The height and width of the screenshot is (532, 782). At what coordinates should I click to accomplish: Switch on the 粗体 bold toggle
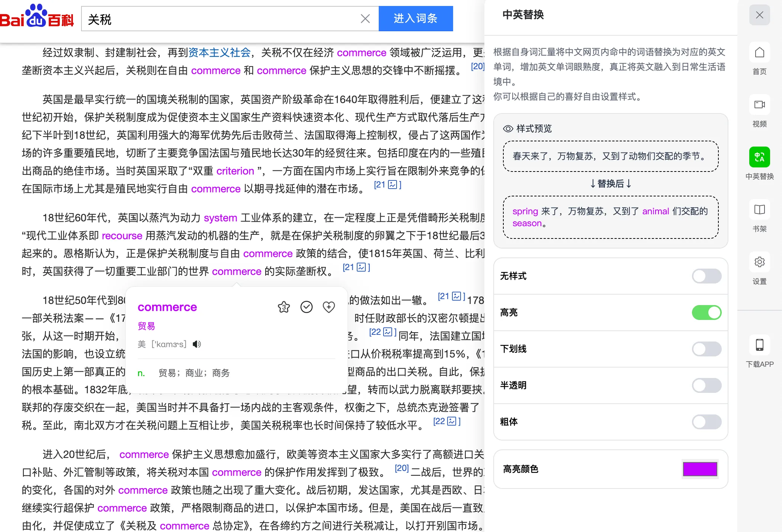706,422
